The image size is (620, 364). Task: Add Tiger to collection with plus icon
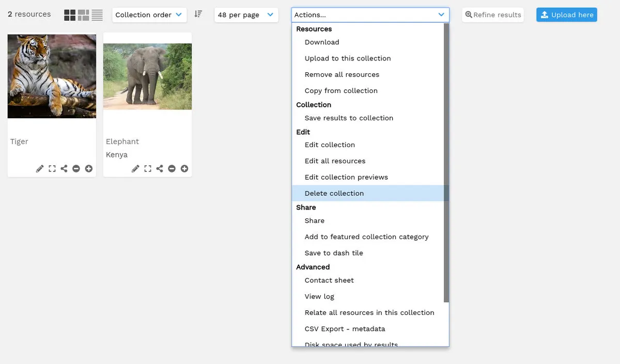click(89, 169)
